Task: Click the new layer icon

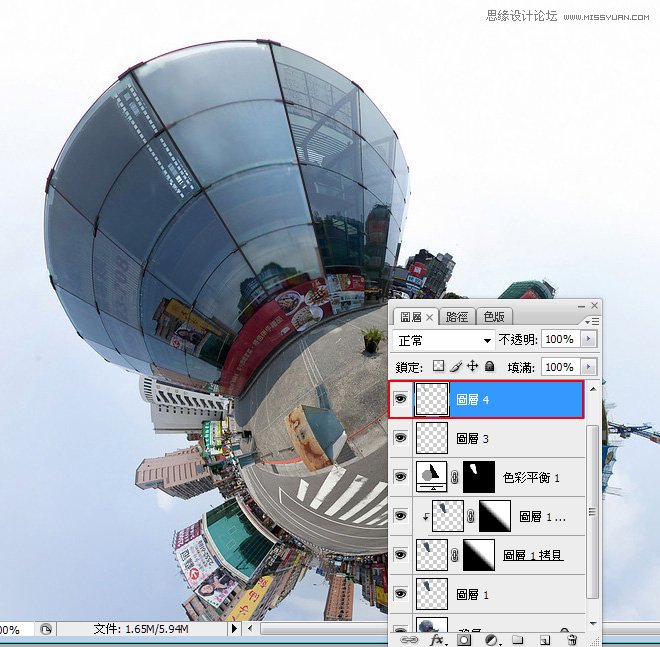Action: pos(544,639)
